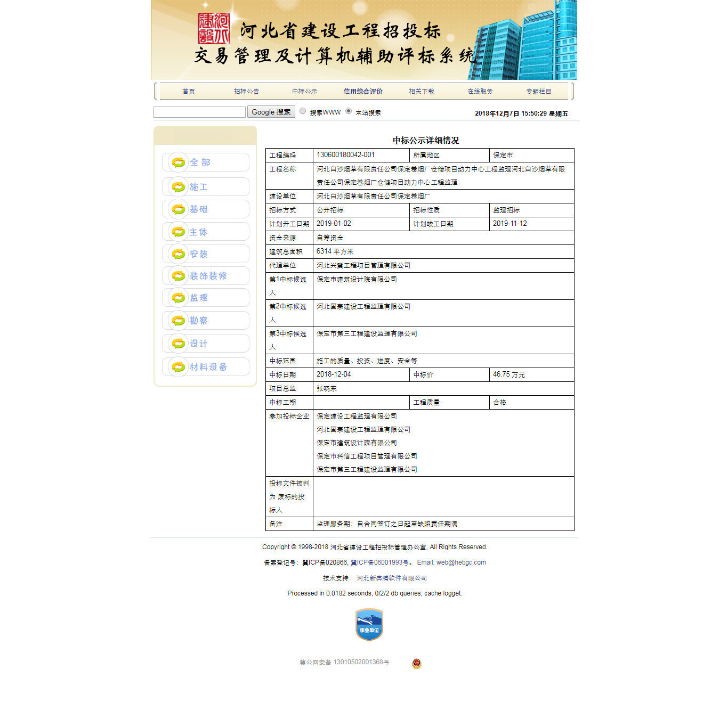This screenshot has width=728, height=710.
Task: Go to 招标公告 in navigation bar
Action: 246,92
